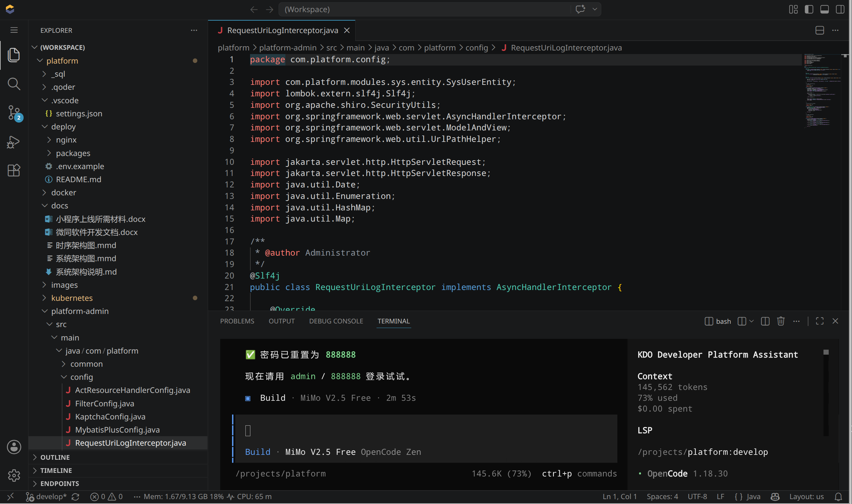Collapse the .vscode folder
This screenshot has height=504, width=852.
pos(118,100)
